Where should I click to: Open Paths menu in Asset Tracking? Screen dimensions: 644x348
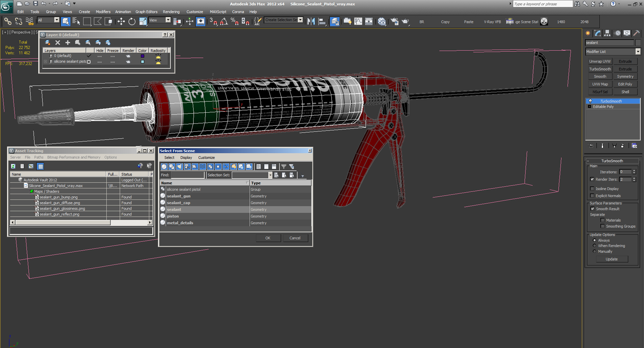39,157
